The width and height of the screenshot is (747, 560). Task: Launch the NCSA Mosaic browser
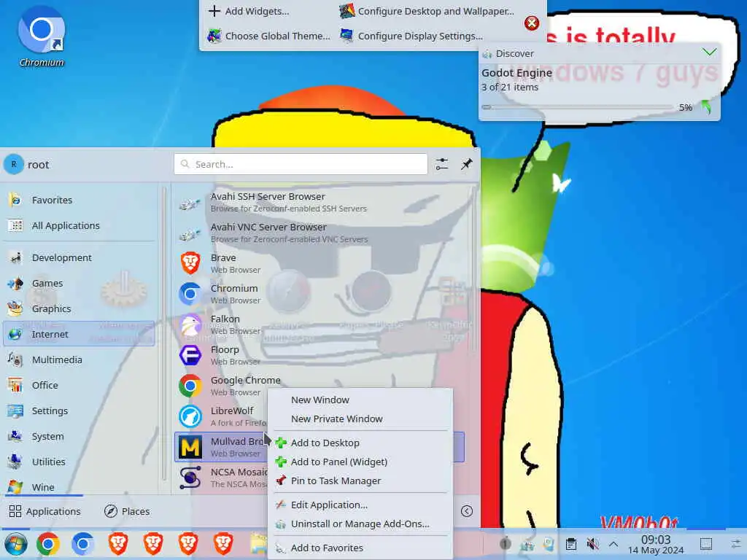click(x=222, y=478)
